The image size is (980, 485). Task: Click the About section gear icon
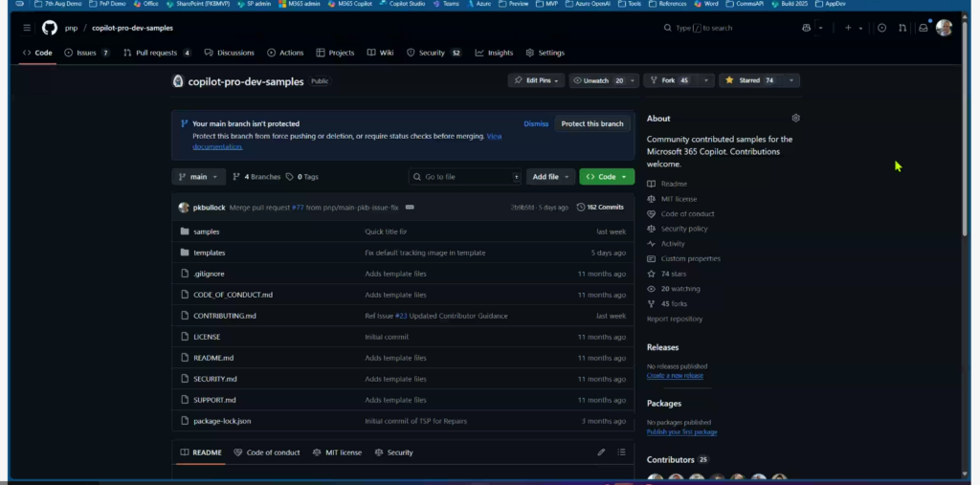click(x=795, y=118)
